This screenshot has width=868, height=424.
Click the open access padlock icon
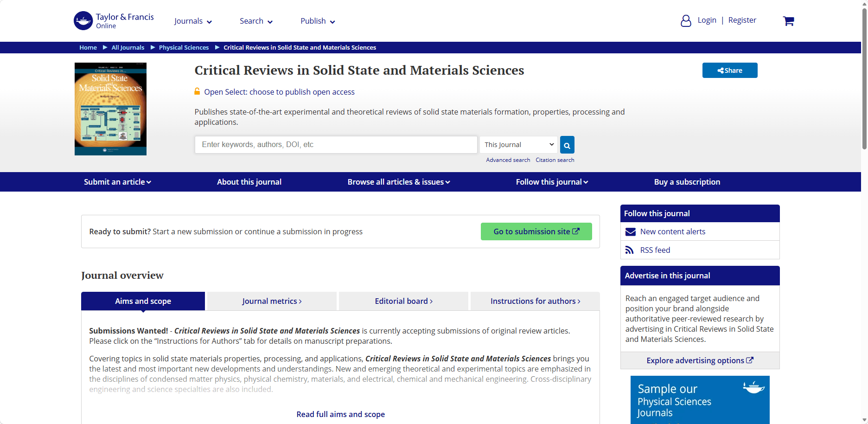click(197, 91)
